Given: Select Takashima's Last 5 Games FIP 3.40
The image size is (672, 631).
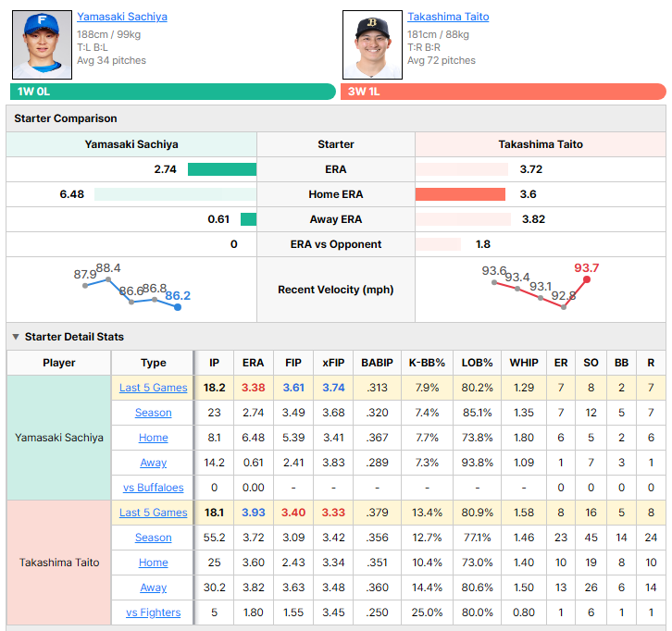Looking at the screenshot, I should [x=293, y=513].
